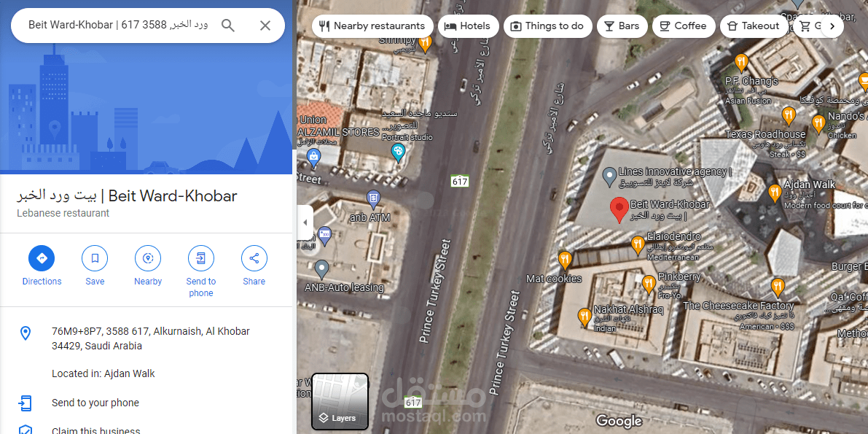Click the address row with location pin
Image resolution: width=868 pixels, height=434 pixels.
(x=146, y=338)
